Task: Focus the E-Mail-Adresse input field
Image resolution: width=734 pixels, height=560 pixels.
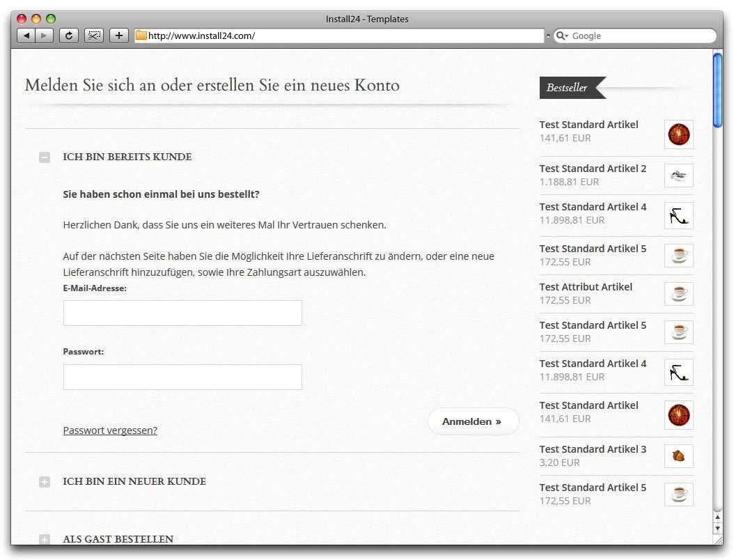Action: [x=182, y=313]
